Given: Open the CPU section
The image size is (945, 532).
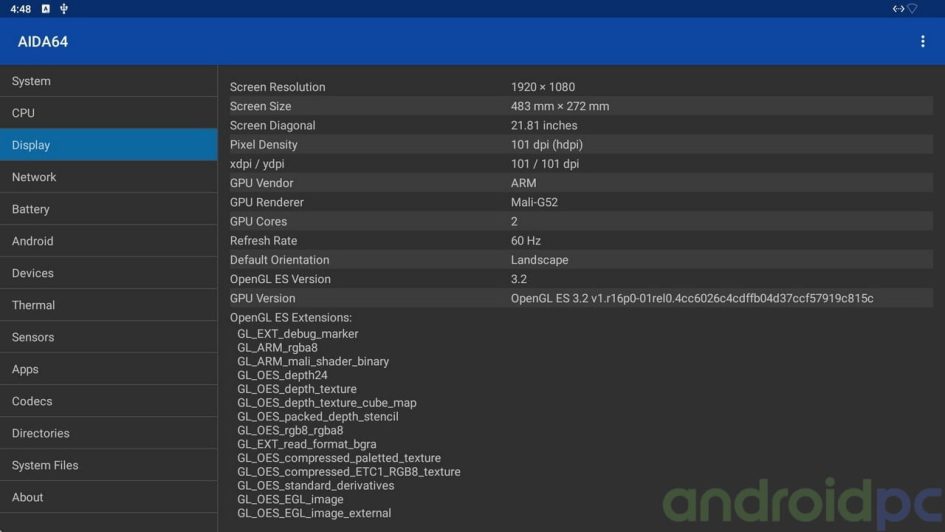Looking at the screenshot, I should coord(108,113).
